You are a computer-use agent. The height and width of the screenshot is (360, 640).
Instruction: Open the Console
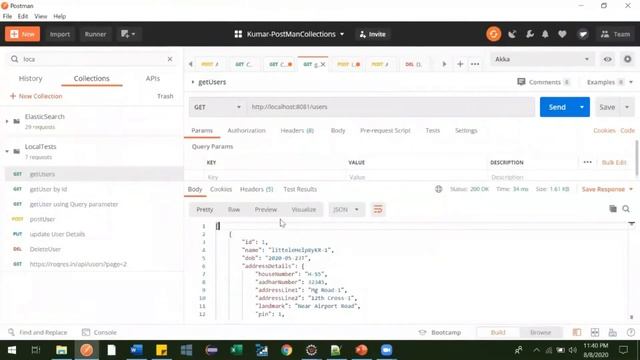pyautogui.click(x=99, y=332)
